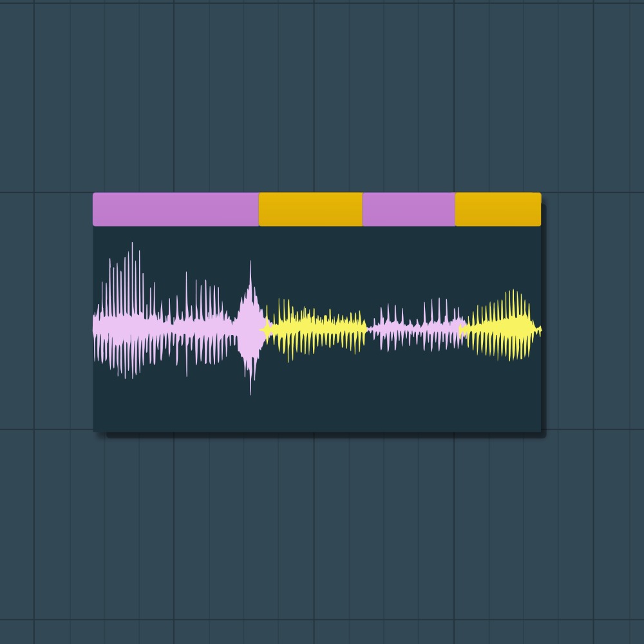The image size is (644, 644).
Task: Click the second pink waveform section
Action: click(x=415, y=327)
